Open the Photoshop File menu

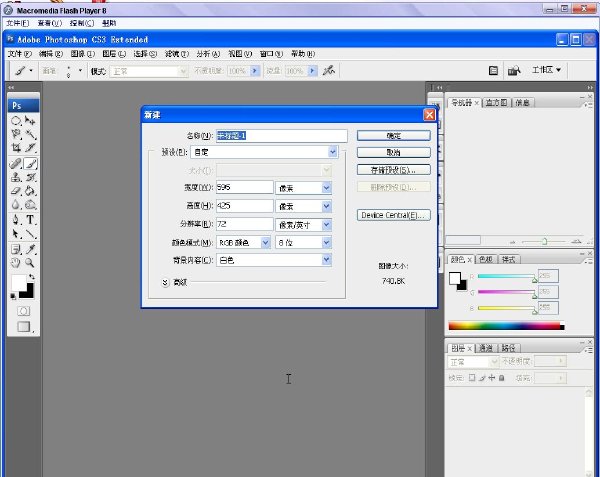click(x=20, y=54)
